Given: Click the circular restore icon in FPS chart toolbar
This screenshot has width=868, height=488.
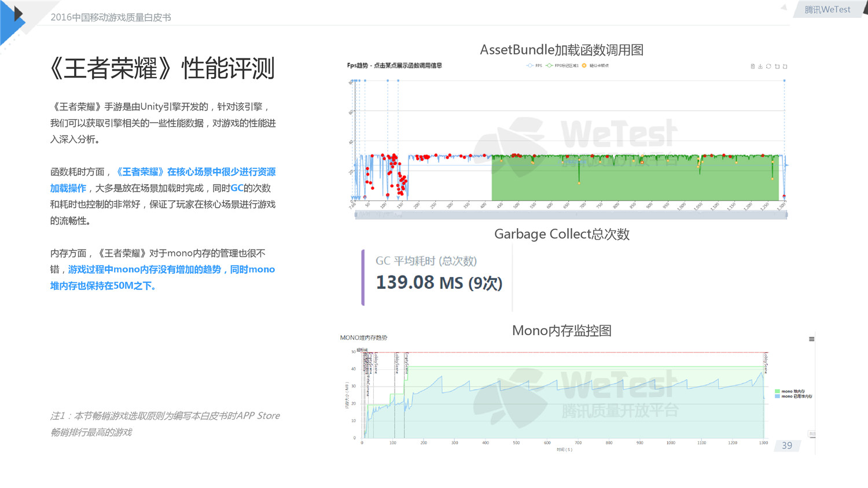Looking at the screenshot, I should [768, 66].
